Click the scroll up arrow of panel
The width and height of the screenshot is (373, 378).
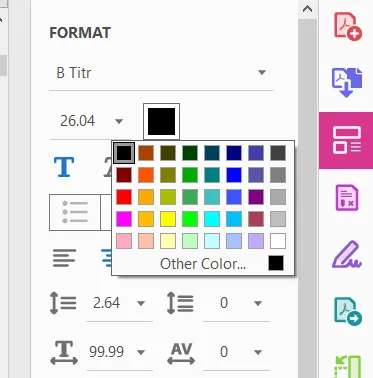pyautogui.click(x=307, y=9)
